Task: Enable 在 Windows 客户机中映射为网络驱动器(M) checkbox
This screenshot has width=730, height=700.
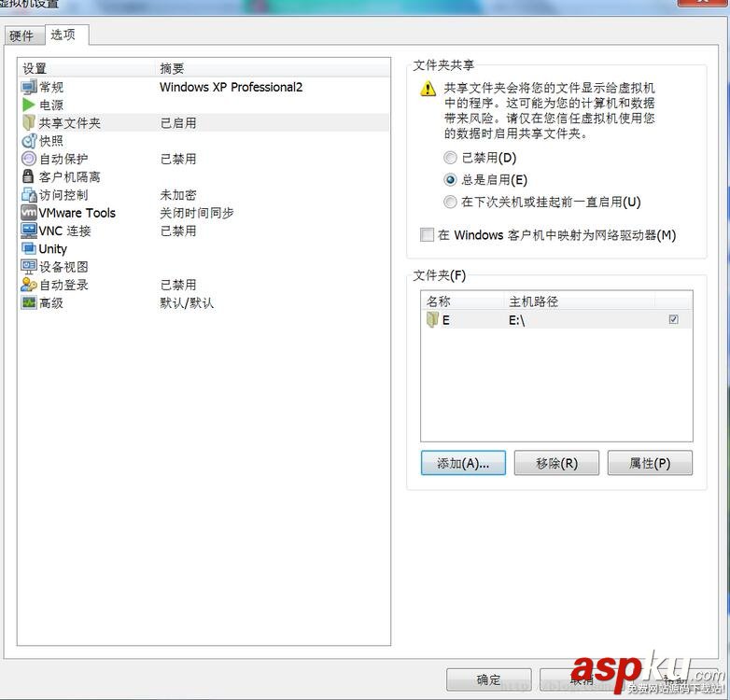Action: [427, 234]
